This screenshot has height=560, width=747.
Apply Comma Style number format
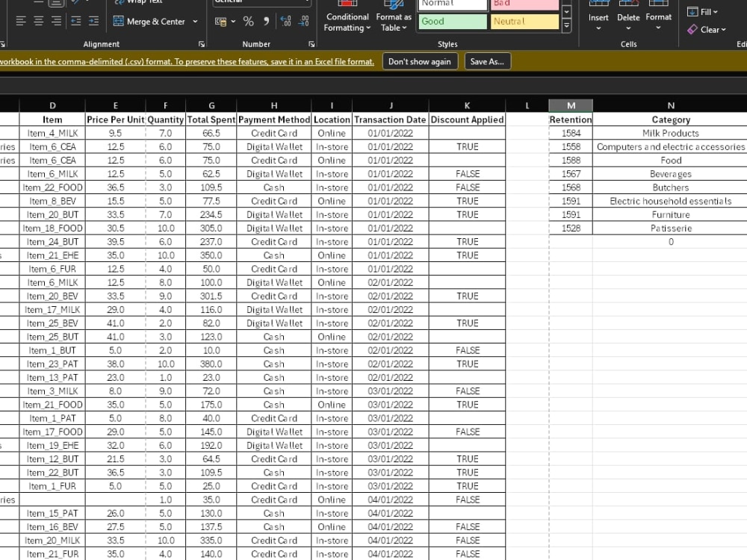click(267, 22)
